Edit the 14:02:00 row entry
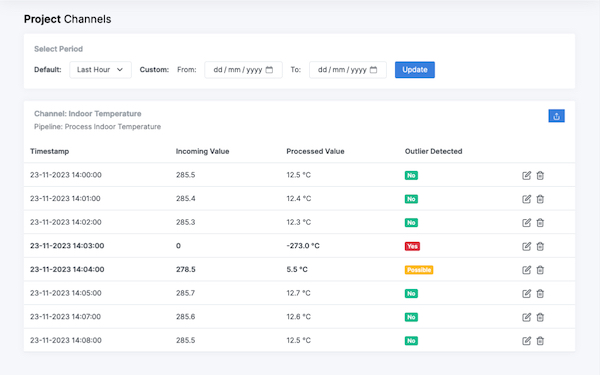The image size is (600, 375). tap(527, 223)
